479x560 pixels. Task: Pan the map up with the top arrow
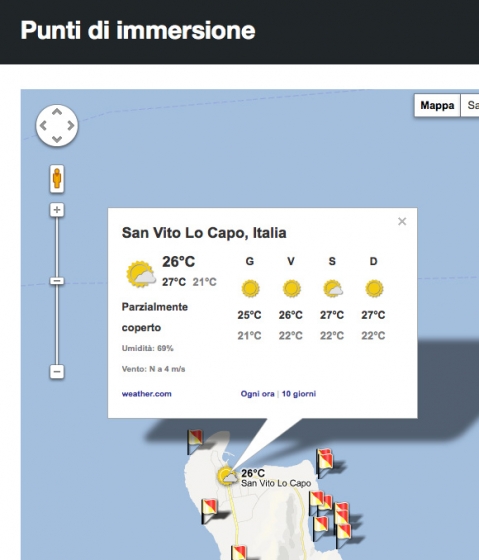(x=57, y=112)
